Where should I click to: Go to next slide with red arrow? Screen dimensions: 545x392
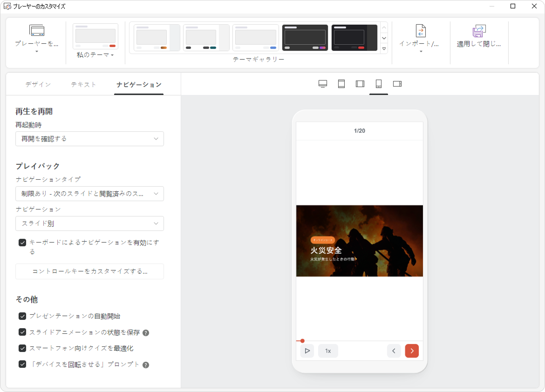[x=412, y=351]
